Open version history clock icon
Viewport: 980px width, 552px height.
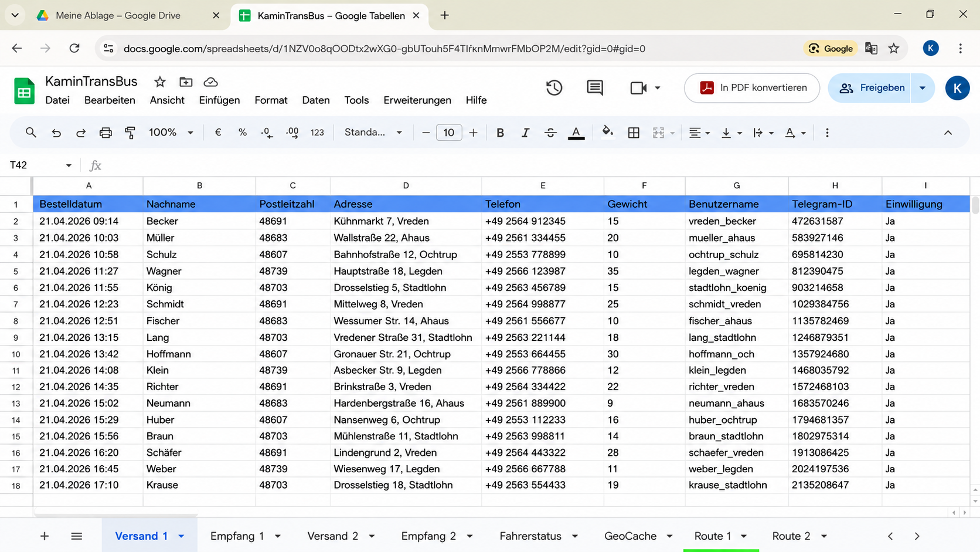(554, 88)
